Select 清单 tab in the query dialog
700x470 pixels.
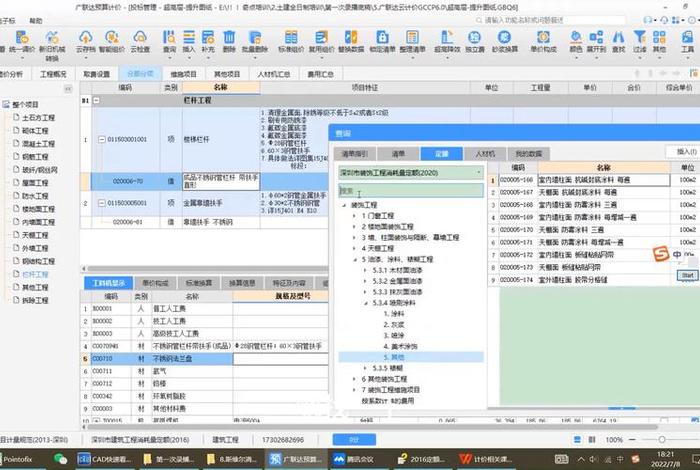point(398,154)
